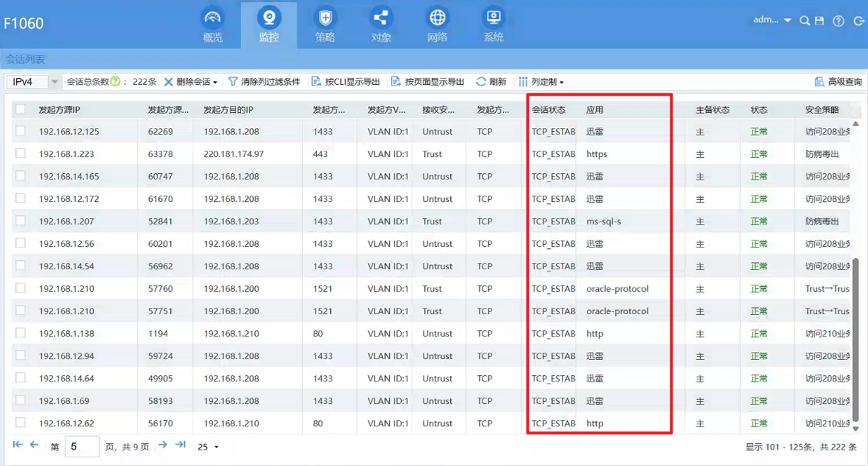Click 清除列过滤条件 button
This screenshot has width=868, height=466.
click(x=264, y=82)
